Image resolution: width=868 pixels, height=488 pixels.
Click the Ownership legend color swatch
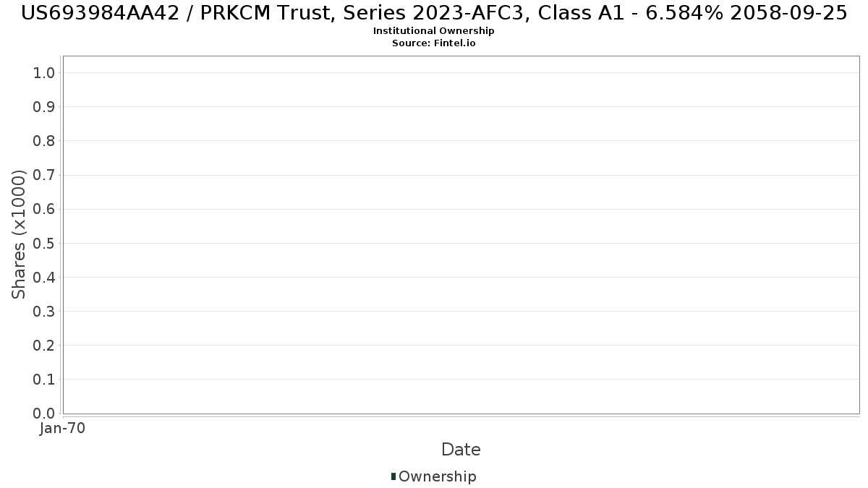(393, 476)
